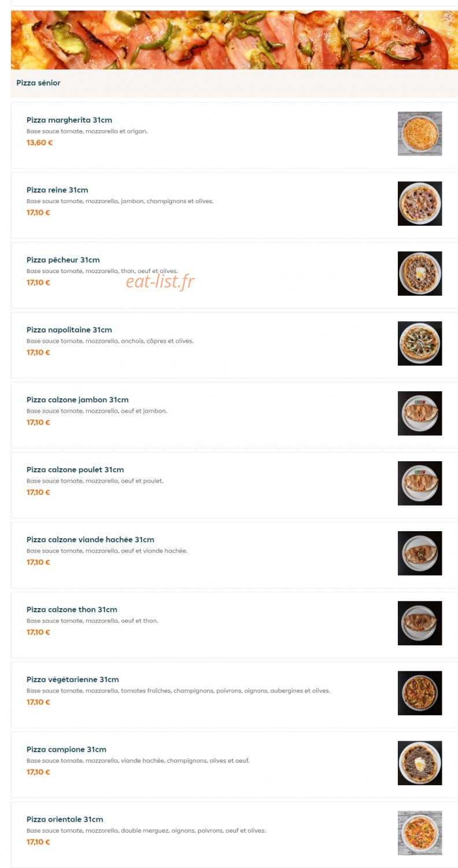Click the Pizza reine 31cm photo
This screenshot has height=868, width=458.
419,204
